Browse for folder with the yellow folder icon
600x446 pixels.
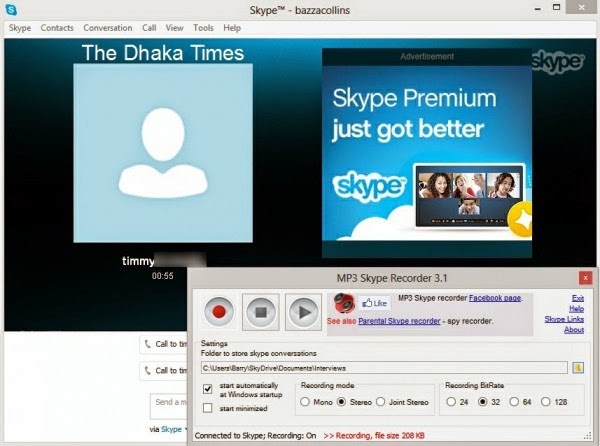tap(578, 368)
